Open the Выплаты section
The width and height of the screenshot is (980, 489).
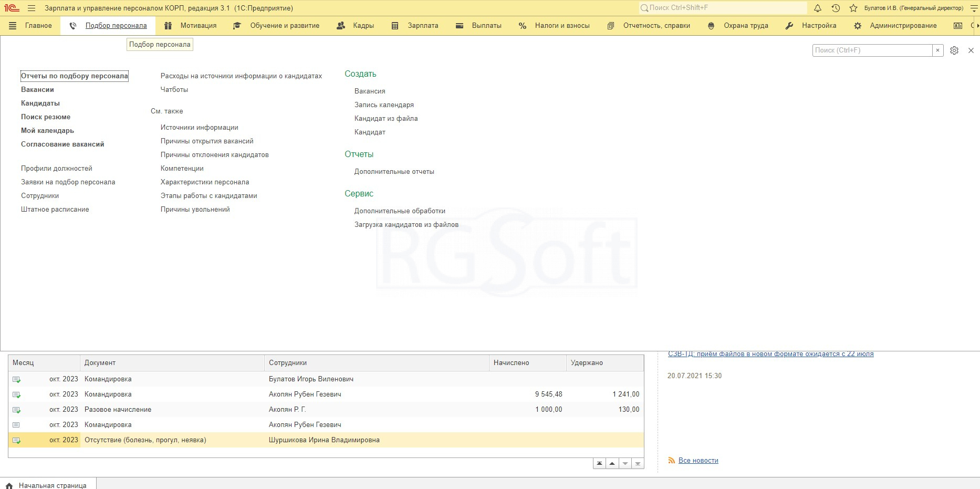(x=486, y=26)
